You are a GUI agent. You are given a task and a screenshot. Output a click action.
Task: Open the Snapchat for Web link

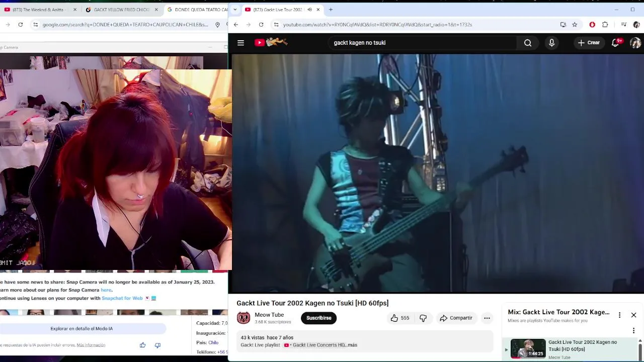coord(122,298)
